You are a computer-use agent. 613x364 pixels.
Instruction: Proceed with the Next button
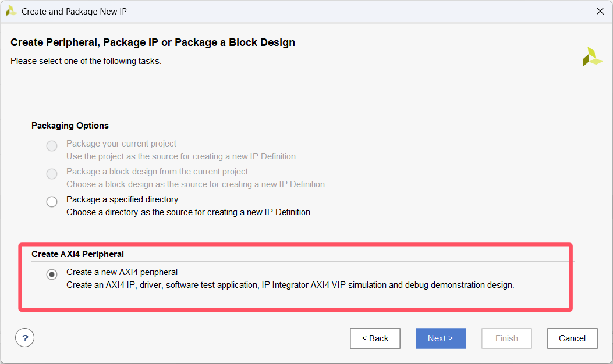tap(441, 338)
